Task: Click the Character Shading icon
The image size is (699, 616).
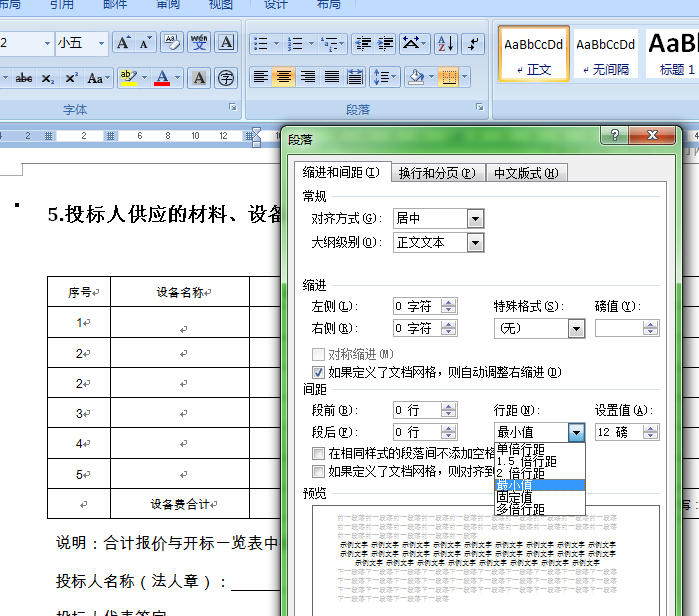Action: [x=199, y=78]
